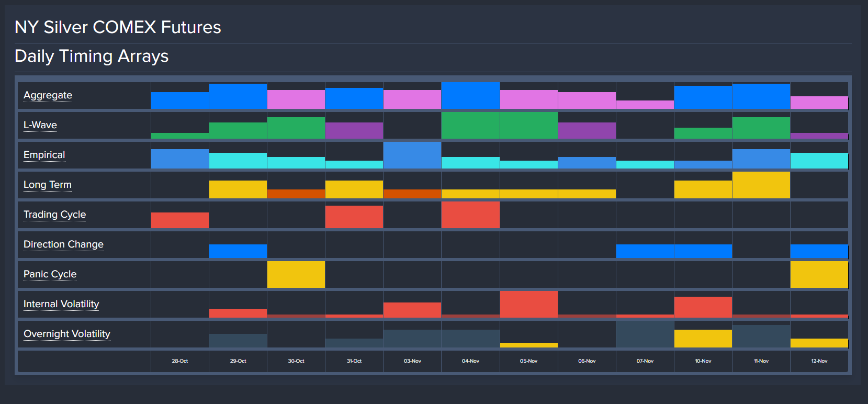Click the Panic Cycle label
Screen dimensions: 868x404
pyautogui.click(x=50, y=274)
